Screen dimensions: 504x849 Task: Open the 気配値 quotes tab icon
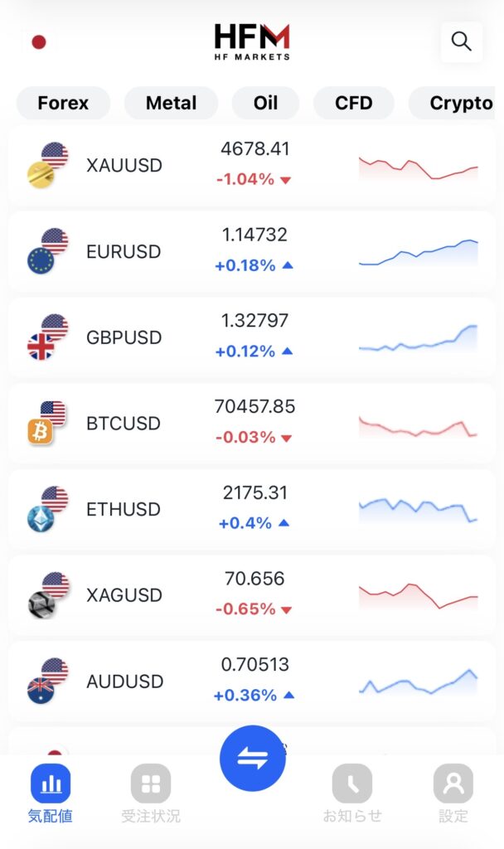click(x=51, y=784)
